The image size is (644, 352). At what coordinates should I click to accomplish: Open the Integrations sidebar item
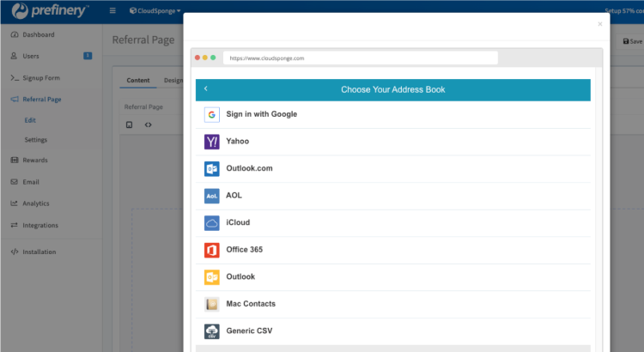[x=40, y=226]
